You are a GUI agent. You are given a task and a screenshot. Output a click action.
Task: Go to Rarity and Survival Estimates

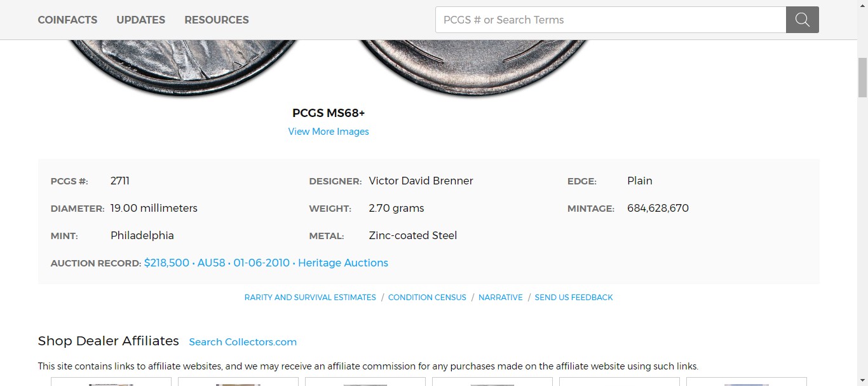click(x=310, y=297)
